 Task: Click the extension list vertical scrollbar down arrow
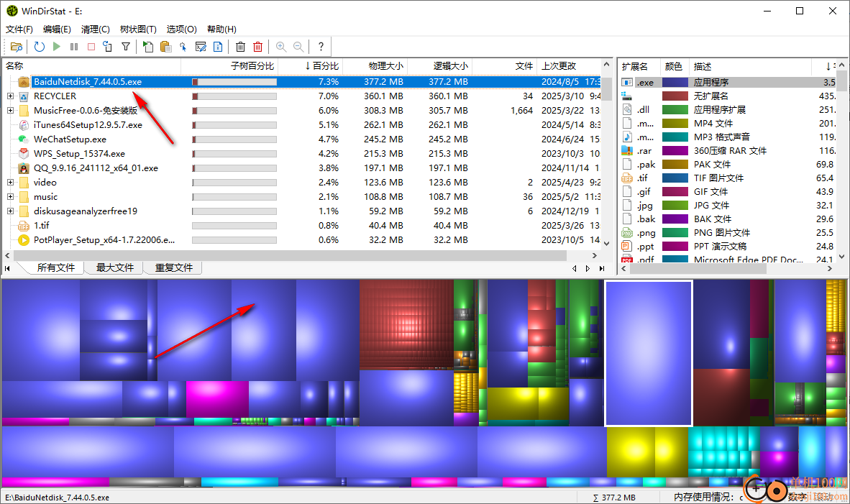841,257
